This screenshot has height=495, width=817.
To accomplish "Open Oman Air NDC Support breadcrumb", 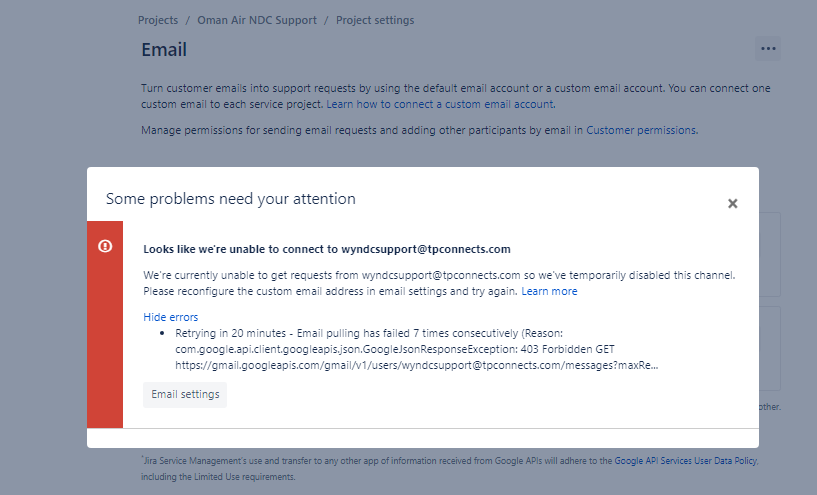I will (x=257, y=20).
